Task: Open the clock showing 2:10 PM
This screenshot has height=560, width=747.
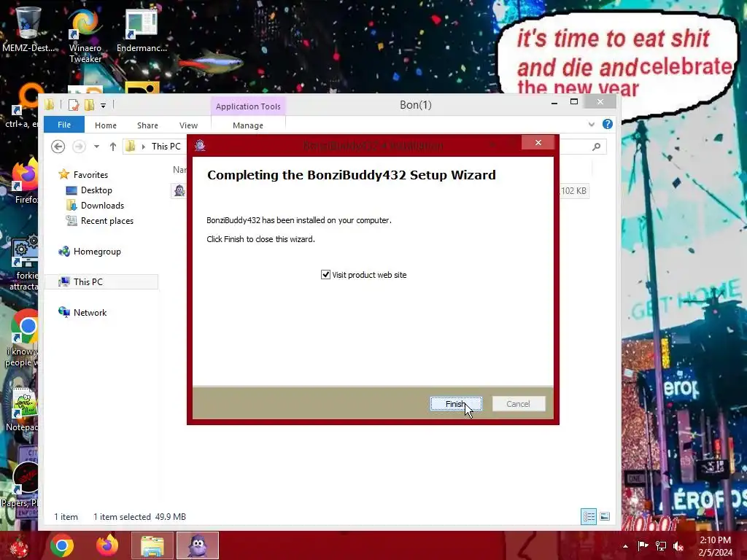Action: click(x=715, y=546)
